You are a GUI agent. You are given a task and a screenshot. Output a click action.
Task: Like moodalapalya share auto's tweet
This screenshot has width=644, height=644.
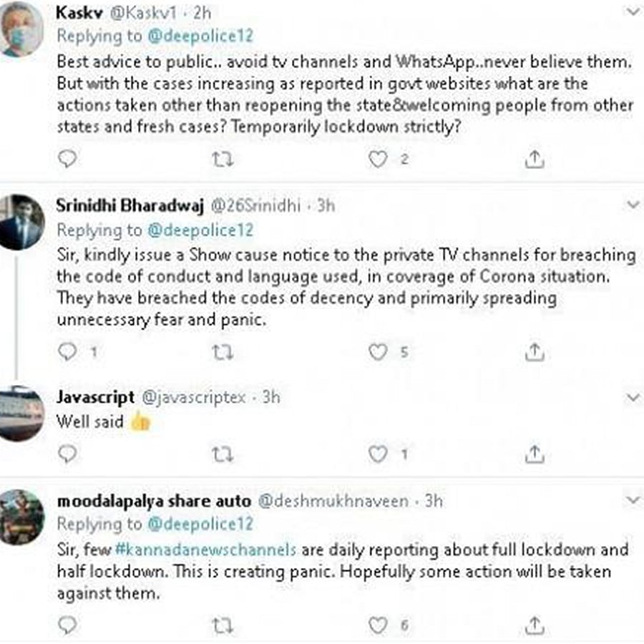pos(377,626)
